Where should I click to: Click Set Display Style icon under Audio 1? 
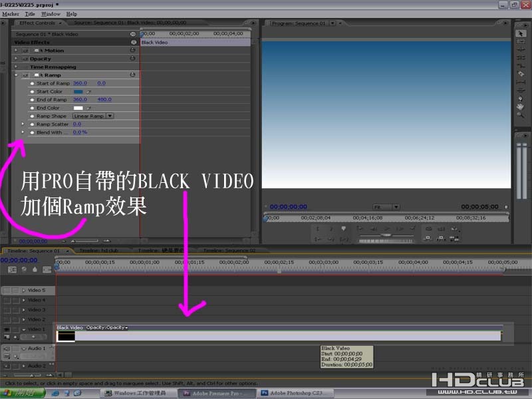(7, 356)
